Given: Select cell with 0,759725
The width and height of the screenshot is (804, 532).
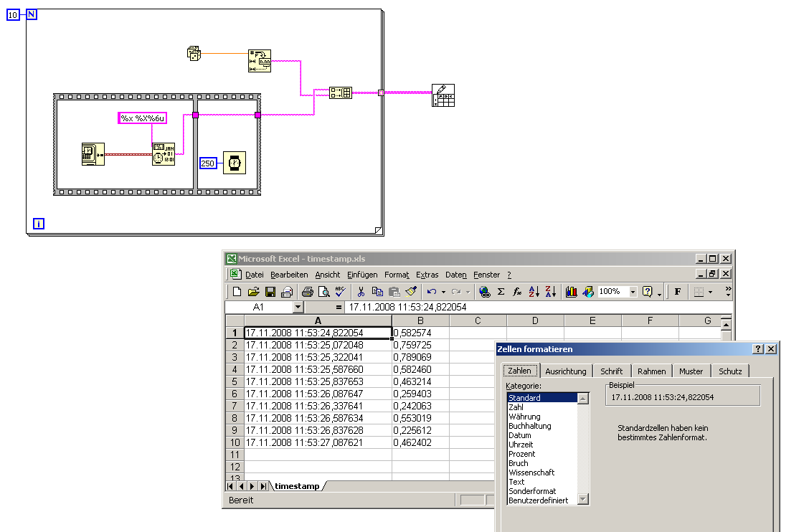Looking at the screenshot, I should [420, 345].
